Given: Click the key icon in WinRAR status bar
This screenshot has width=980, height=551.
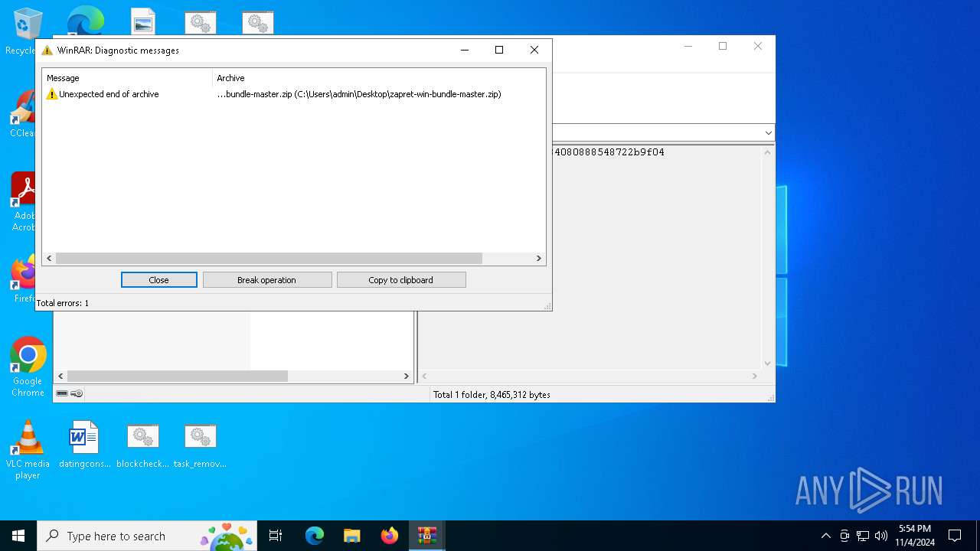Looking at the screenshot, I should tap(77, 393).
